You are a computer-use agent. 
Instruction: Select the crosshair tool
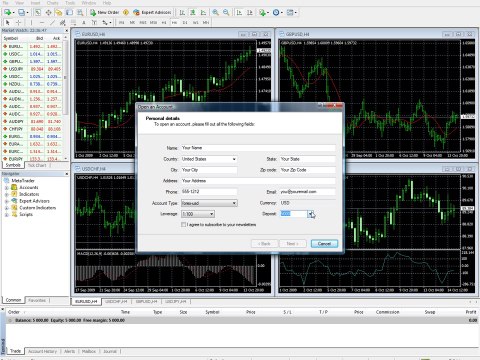click(x=18, y=22)
